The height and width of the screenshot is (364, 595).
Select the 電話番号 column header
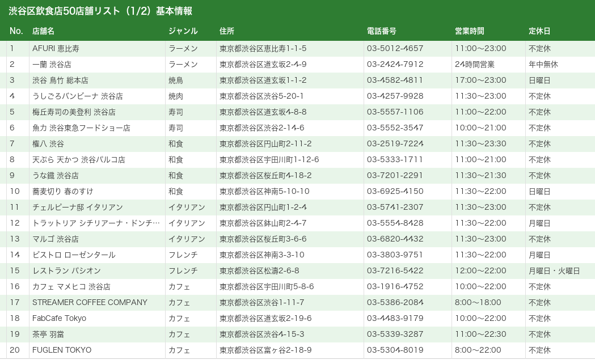(x=381, y=31)
